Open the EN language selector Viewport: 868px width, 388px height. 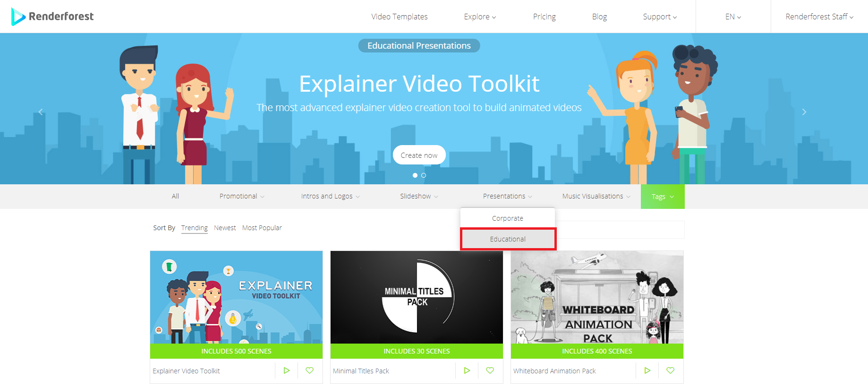coord(733,17)
